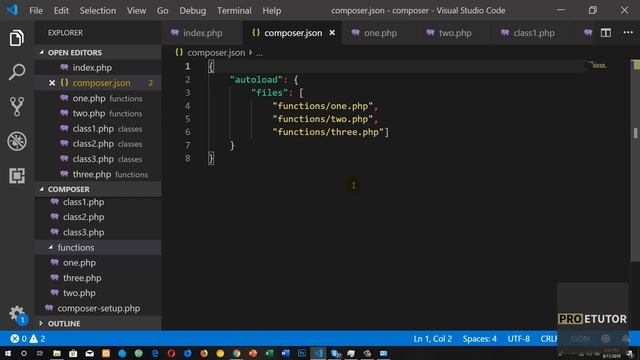
Task: Open the Terminal menu
Action: pyautogui.click(x=234, y=11)
